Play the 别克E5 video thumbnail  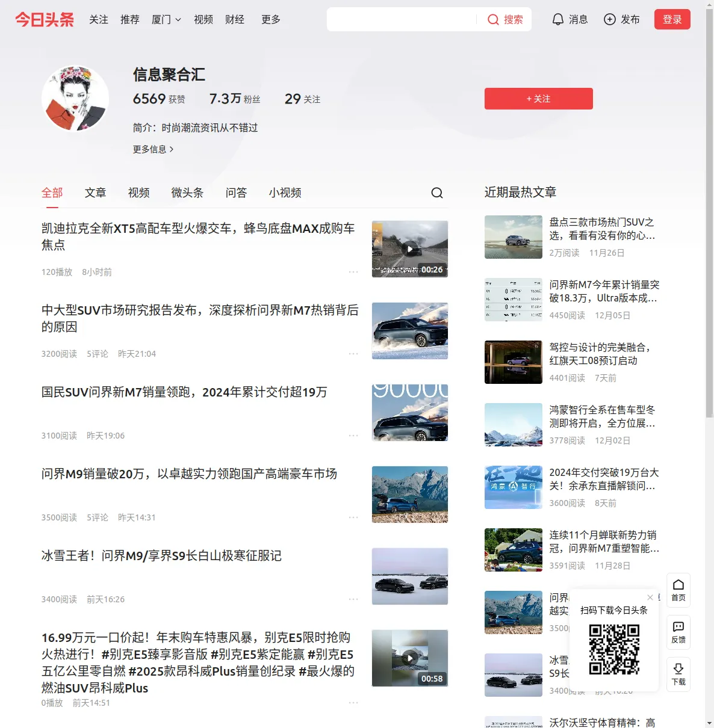click(410, 658)
